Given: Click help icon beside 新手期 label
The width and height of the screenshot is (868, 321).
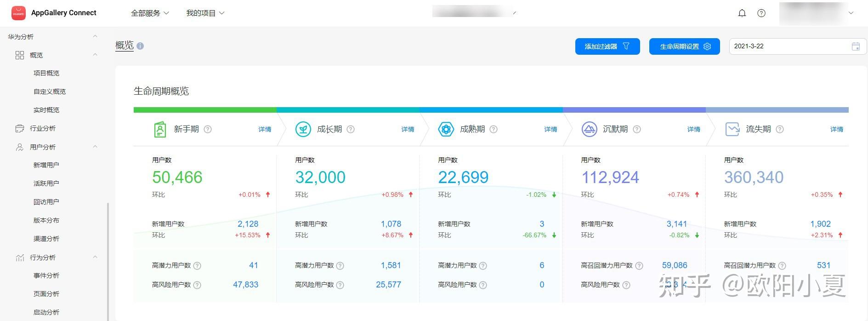Looking at the screenshot, I should 208,129.
